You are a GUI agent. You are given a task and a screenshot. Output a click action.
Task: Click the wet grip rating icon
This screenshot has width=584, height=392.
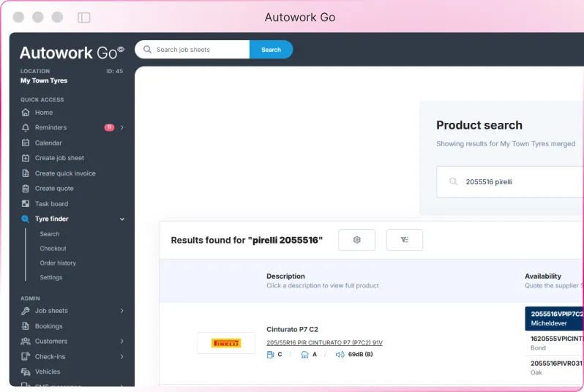304,355
